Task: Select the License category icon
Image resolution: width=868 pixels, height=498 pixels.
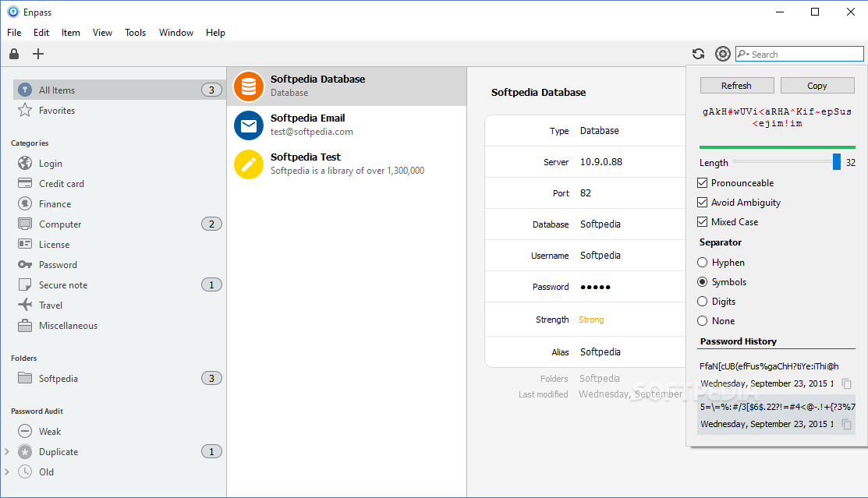Action: 25,244
